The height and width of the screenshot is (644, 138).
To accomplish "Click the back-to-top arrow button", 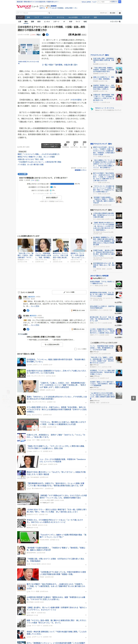I will click(x=133, y=398).
